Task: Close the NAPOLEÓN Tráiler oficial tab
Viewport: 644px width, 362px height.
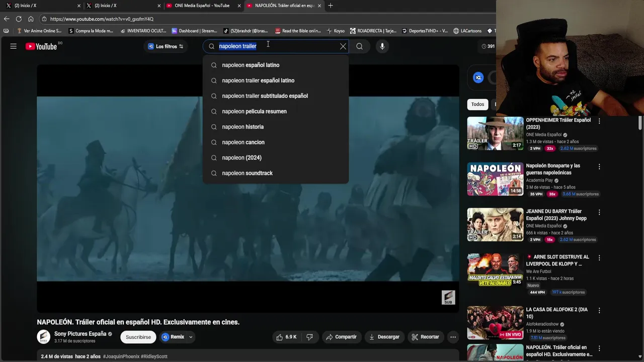Action: point(319,6)
